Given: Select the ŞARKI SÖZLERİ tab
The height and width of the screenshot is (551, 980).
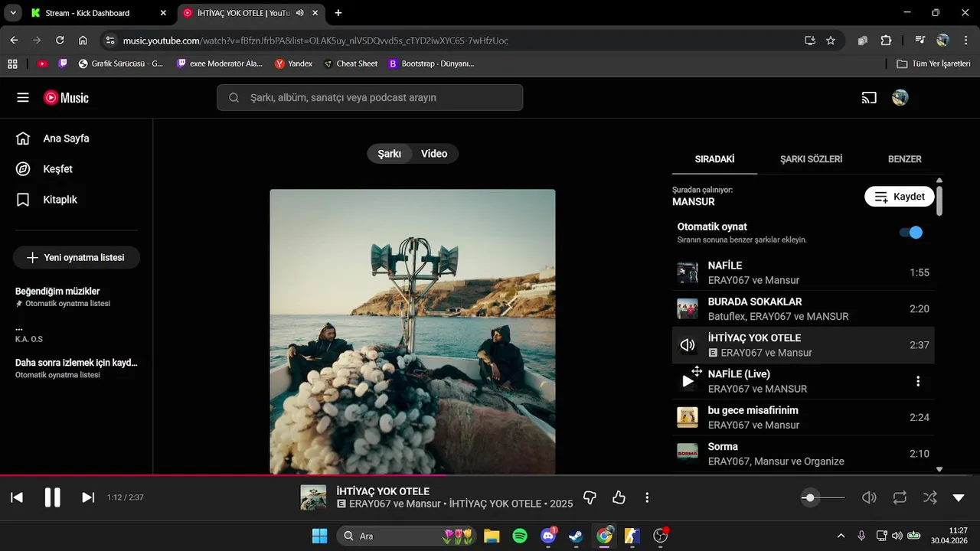Looking at the screenshot, I should pos(811,159).
